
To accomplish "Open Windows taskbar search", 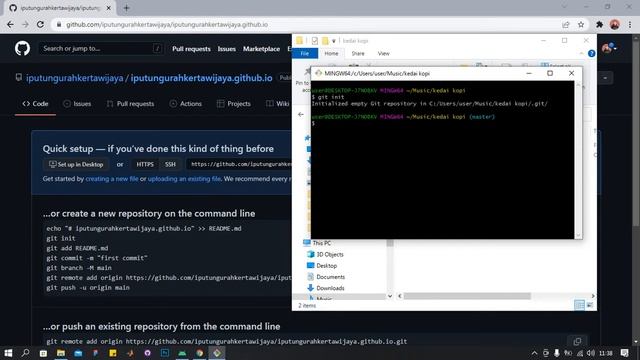I will [x=25, y=353].
